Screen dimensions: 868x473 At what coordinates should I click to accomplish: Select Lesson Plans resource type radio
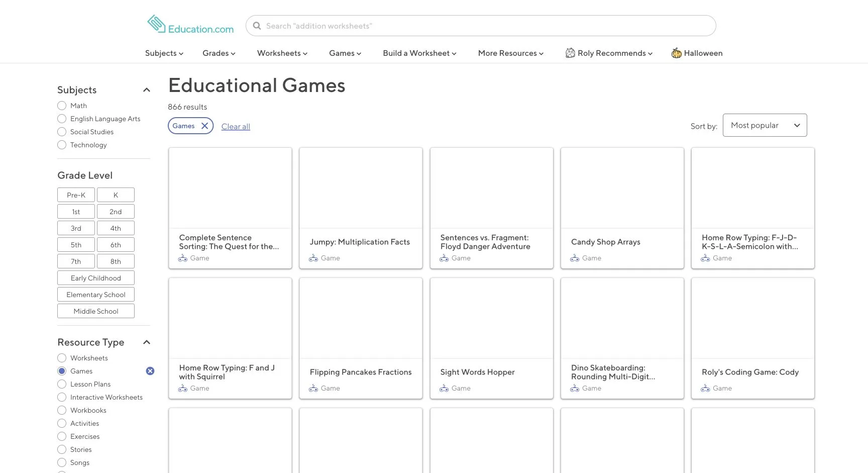coord(62,384)
